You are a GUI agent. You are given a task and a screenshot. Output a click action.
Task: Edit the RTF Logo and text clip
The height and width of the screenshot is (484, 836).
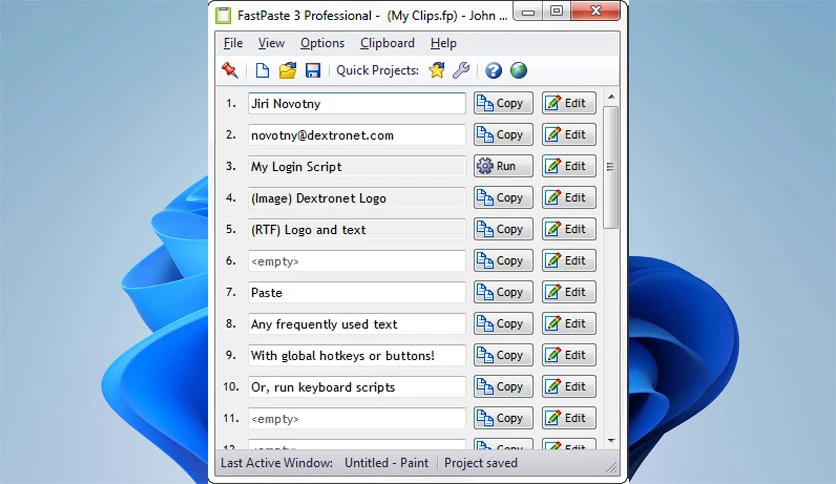[x=569, y=229]
